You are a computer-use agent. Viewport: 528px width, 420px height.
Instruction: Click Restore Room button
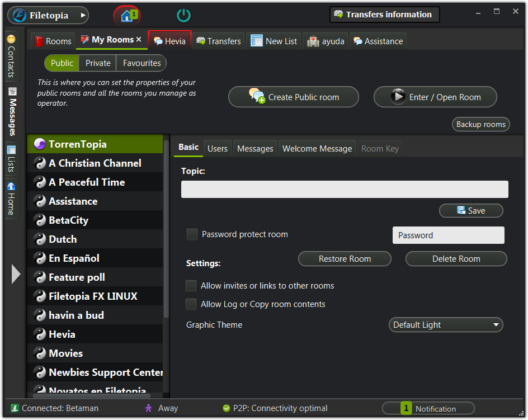345,259
